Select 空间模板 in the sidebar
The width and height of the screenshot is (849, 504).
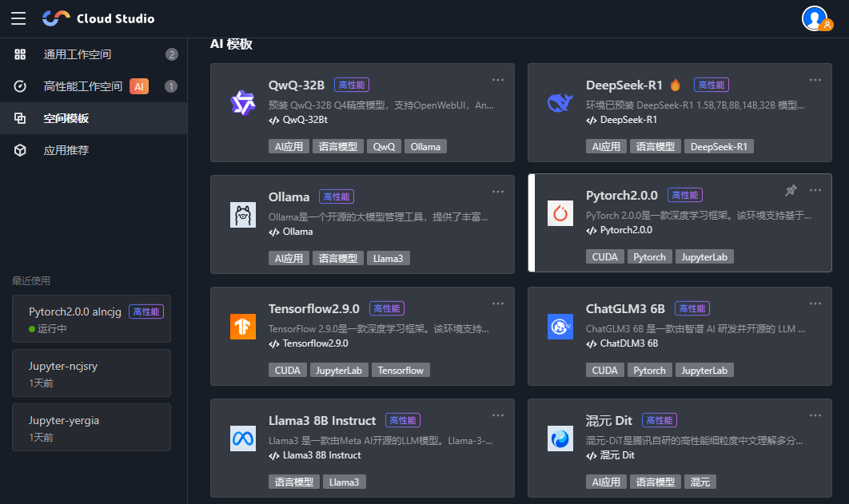click(x=94, y=118)
